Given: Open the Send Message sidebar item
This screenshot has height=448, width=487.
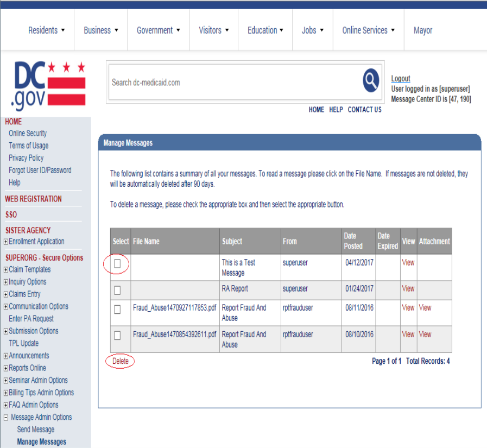Looking at the screenshot, I should coord(36,430).
